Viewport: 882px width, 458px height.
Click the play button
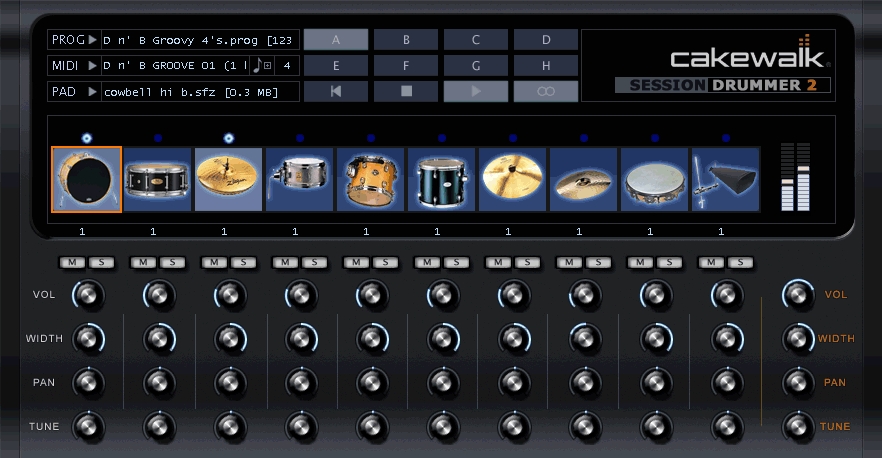(476, 91)
